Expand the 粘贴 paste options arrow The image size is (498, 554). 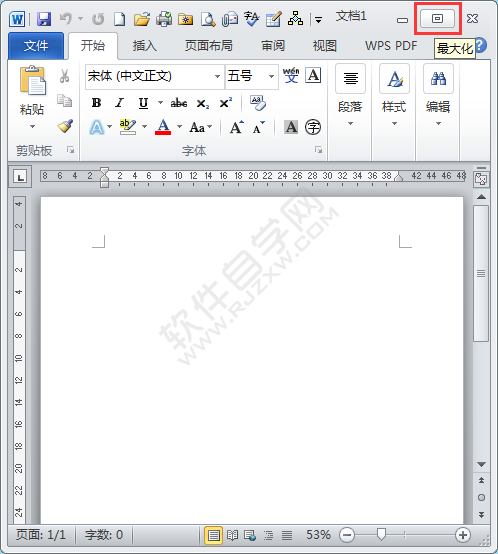click(x=32, y=126)
